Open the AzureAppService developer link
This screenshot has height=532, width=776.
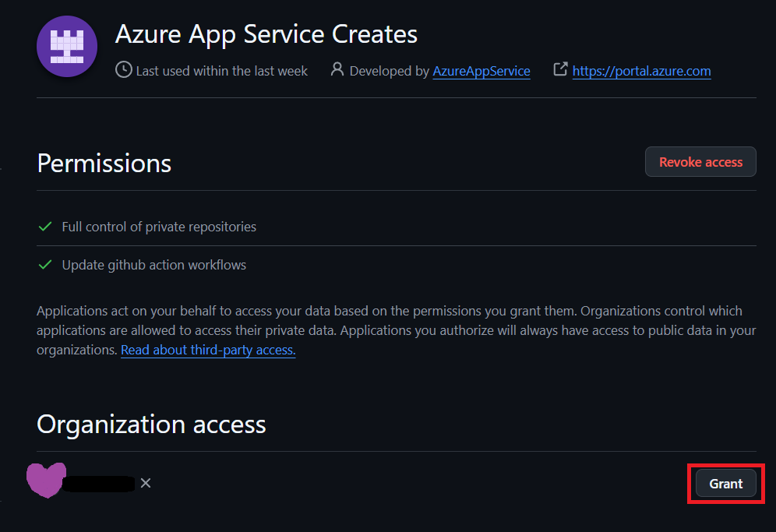[481, 71]
